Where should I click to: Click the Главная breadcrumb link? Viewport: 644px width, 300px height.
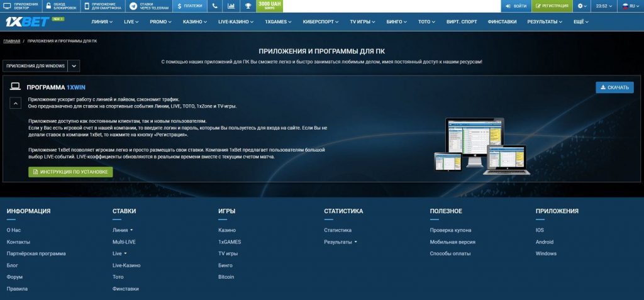pyautogui.click(x=12, y=41)
